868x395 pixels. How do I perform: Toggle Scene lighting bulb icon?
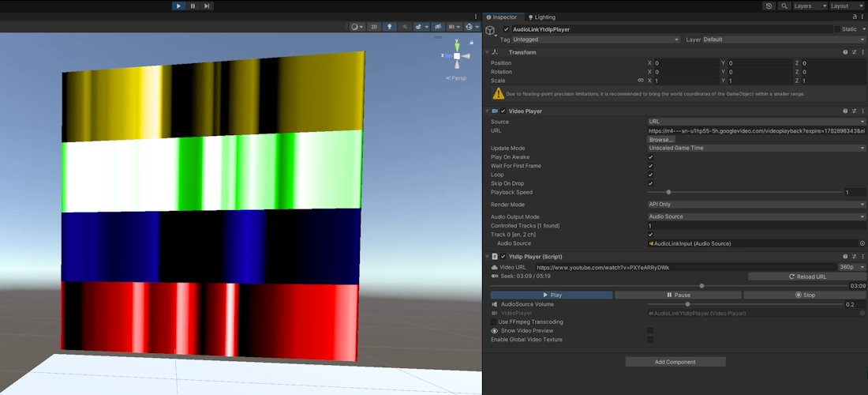click(x=389, y=27)
